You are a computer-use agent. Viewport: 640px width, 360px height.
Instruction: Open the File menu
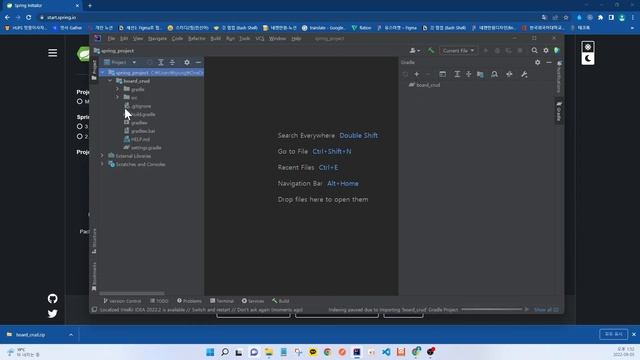coord(111,38)
